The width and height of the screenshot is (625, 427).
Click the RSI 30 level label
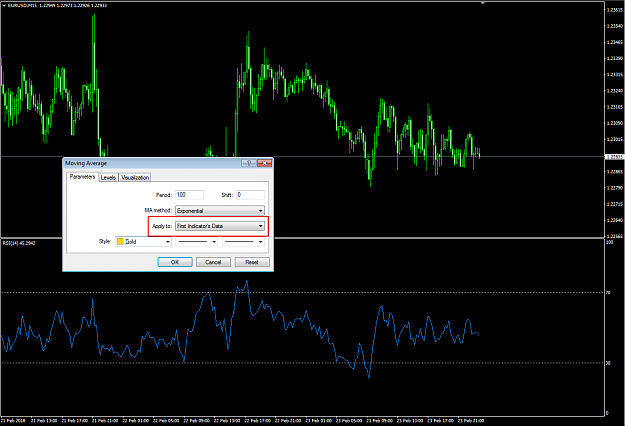(608, 363)
